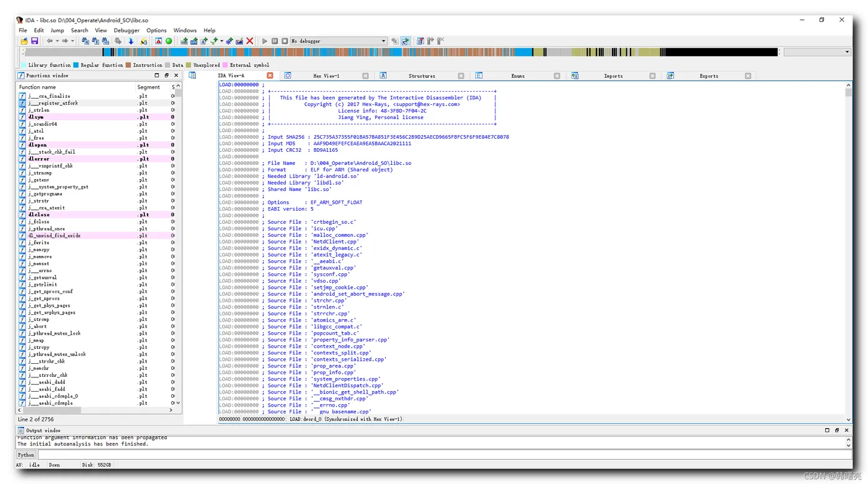
Task: Close the Exports tab
Action: point(748,76)
